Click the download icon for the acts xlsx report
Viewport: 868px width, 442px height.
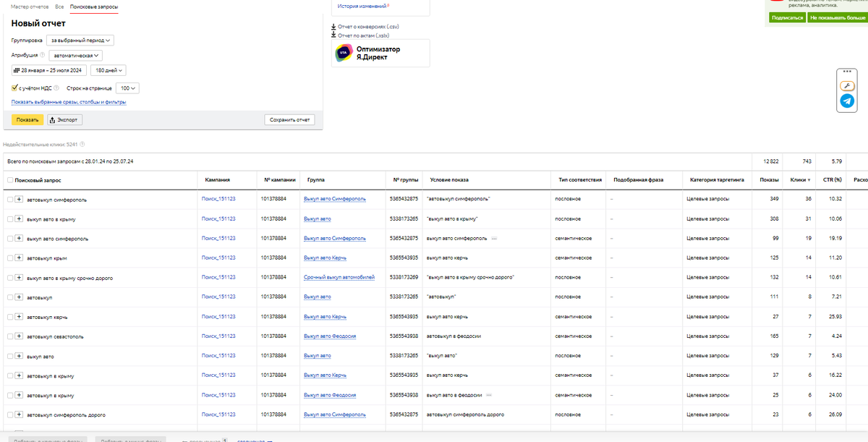point(333,35)
